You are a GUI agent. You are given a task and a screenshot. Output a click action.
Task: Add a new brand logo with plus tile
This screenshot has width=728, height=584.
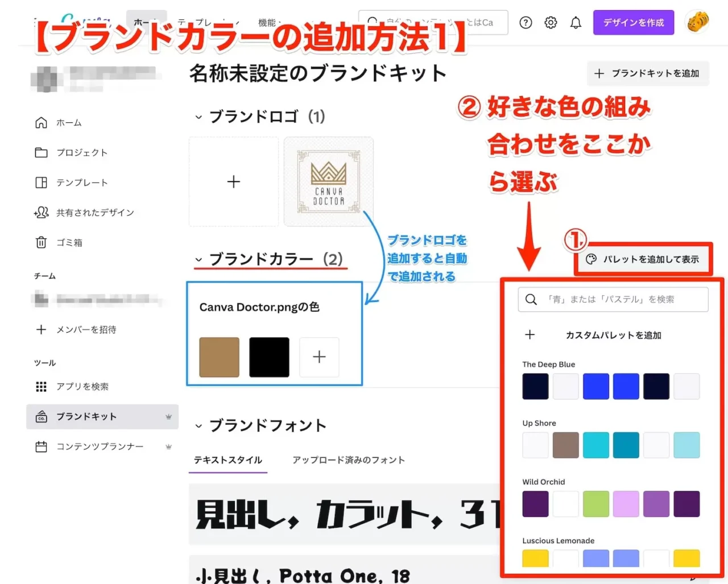click(x=234, y=182)
